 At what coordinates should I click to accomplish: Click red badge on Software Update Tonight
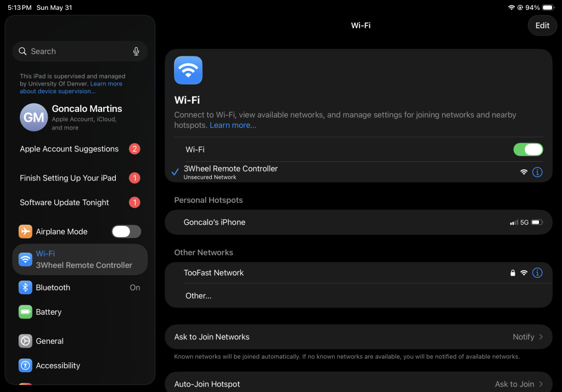point(135,202)
